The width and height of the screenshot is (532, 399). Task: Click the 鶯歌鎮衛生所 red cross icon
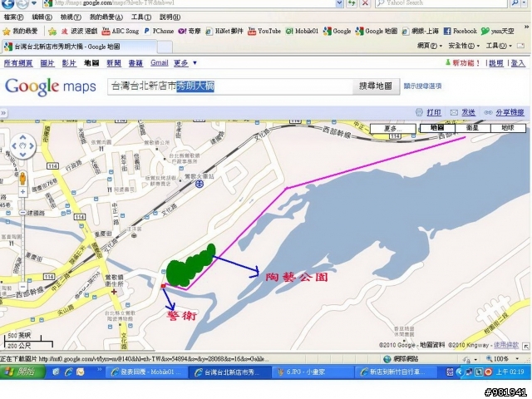pos(114,292)
